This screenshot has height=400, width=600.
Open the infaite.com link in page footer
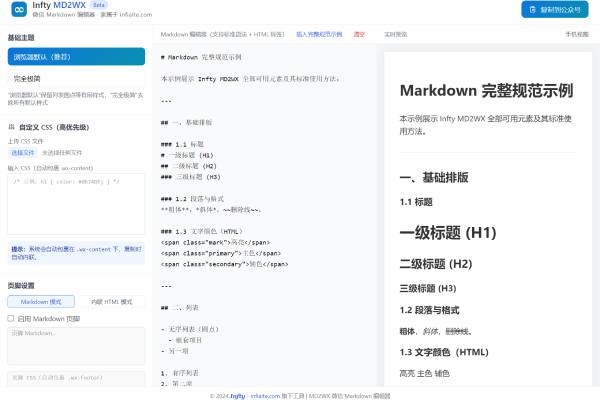265,396
